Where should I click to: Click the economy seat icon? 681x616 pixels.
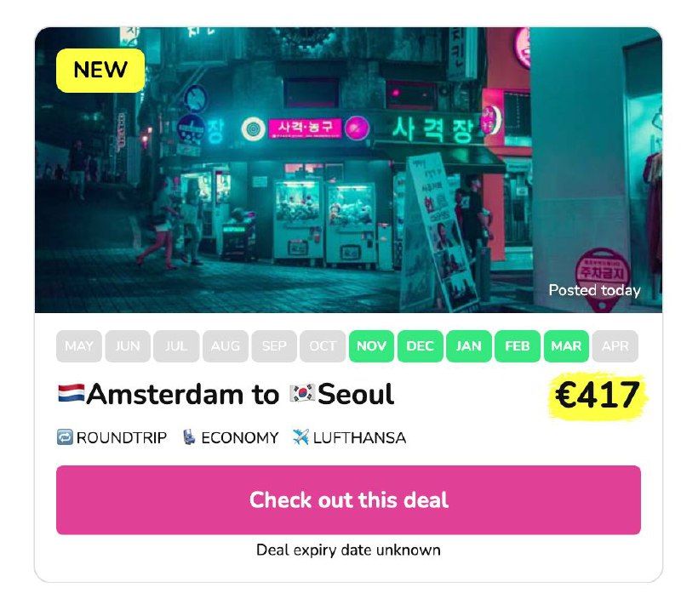pos(189,437)
